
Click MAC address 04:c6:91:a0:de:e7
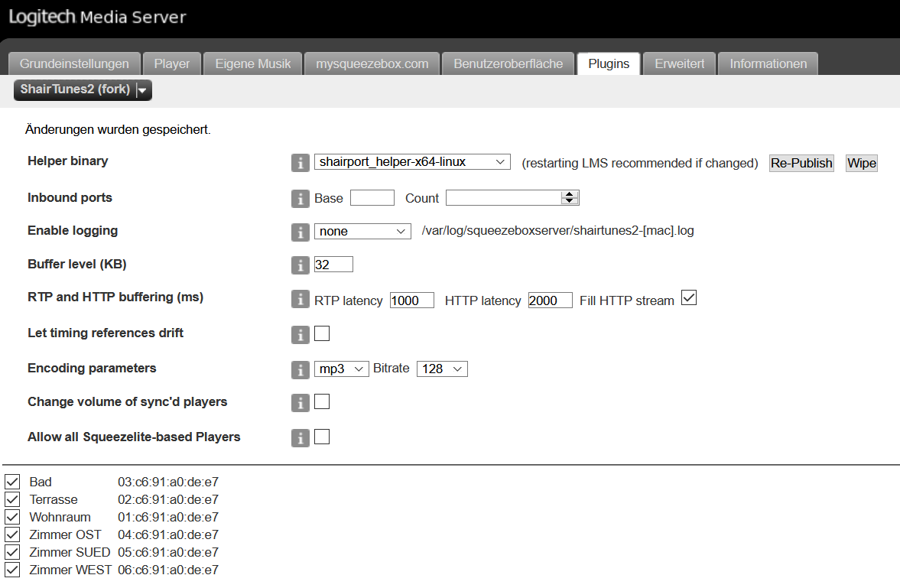pos(168,534)
